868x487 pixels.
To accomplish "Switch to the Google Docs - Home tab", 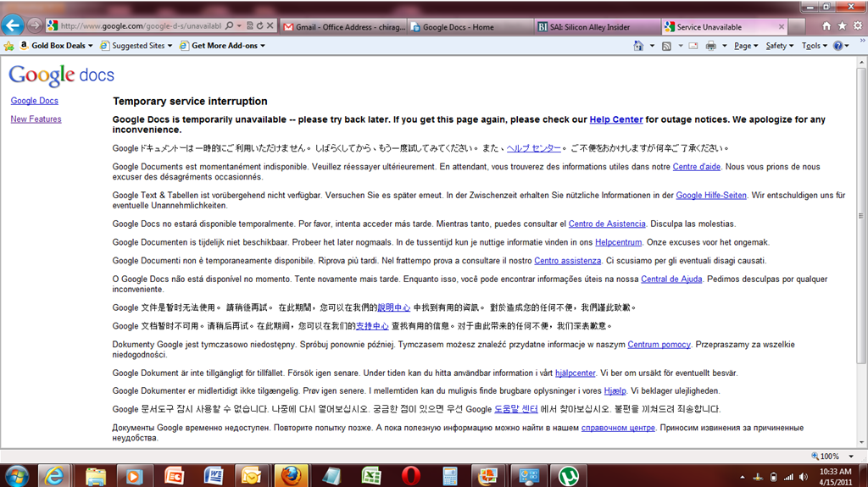I will [471, 26].
